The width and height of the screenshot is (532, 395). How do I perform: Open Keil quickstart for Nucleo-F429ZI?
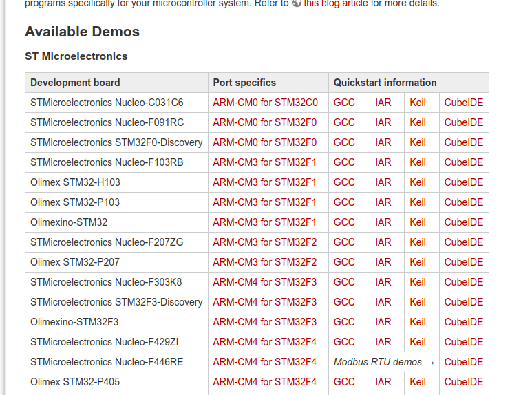[x=418, y=342]
